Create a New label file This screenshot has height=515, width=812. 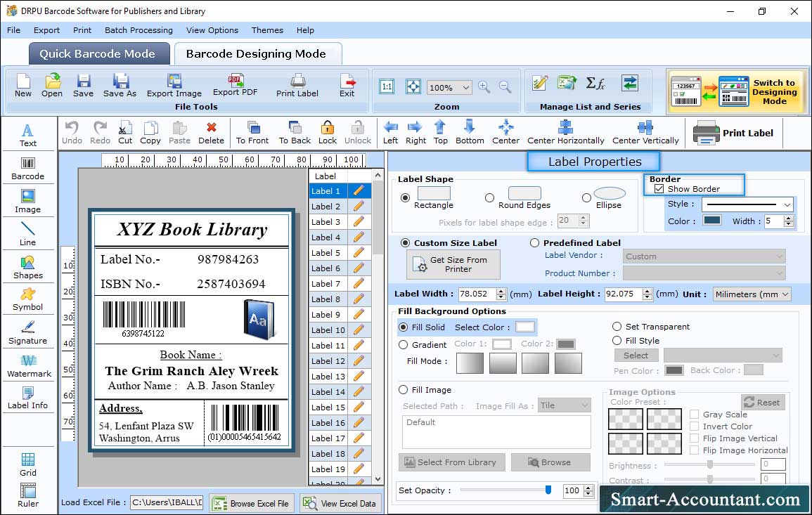[22, 86]
